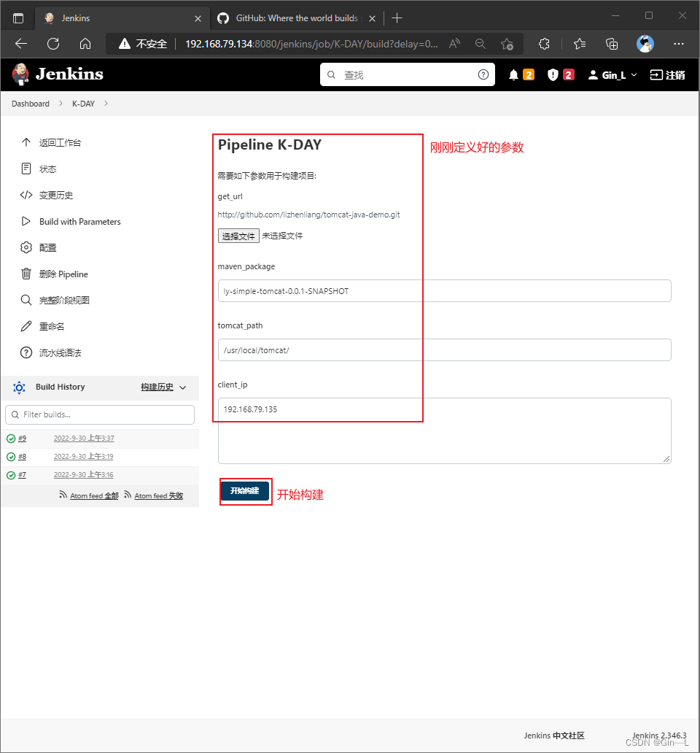Open 流水线语法 help
Image resolution: width=700 pixels, height=753 pixels.
pyautogui.click(x=60, y=353)
